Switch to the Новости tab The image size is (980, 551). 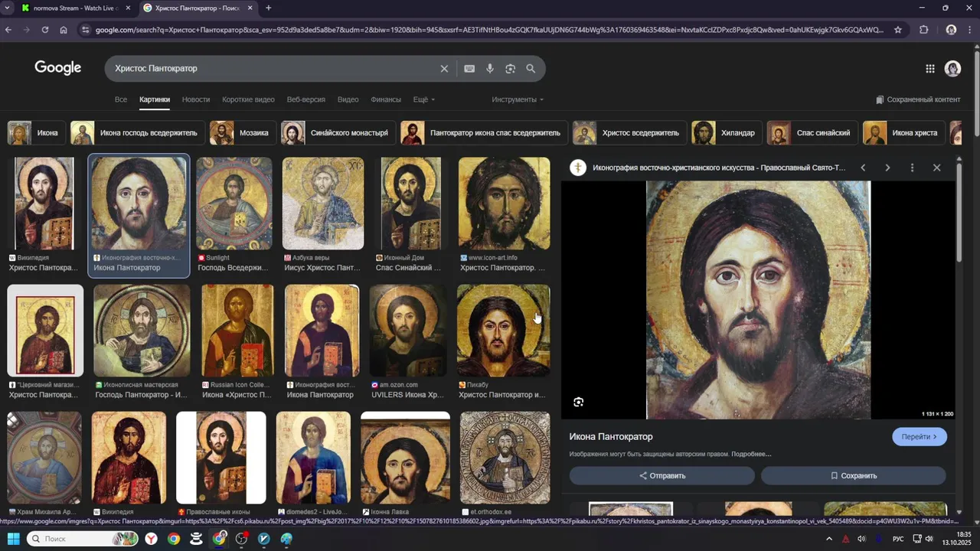(196, 99)
